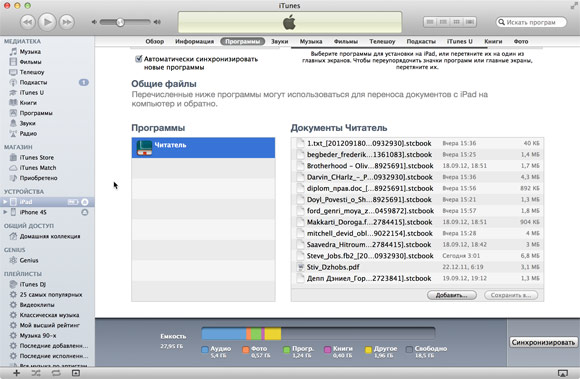Select Домашняя коллекция home sharing
Viewport: 580px width, 379px height.
click(x=50, y=236)
